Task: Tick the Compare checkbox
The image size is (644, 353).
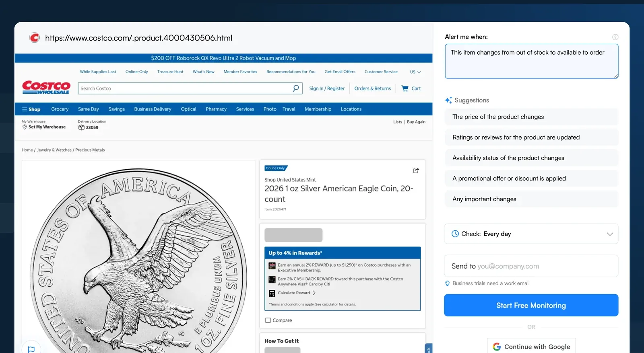Action: point(268,320)
